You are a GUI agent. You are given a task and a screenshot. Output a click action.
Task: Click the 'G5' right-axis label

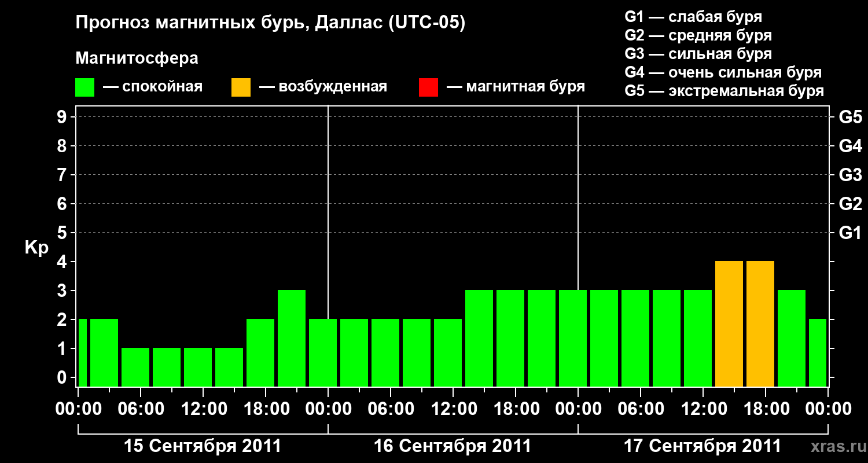[x=850, y=117]
